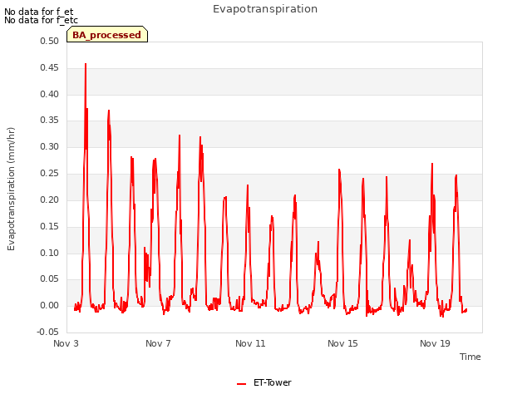Screen dimensions: 532x399
Task: Click the 0.25 y-axis tick label
Action: 50,173
